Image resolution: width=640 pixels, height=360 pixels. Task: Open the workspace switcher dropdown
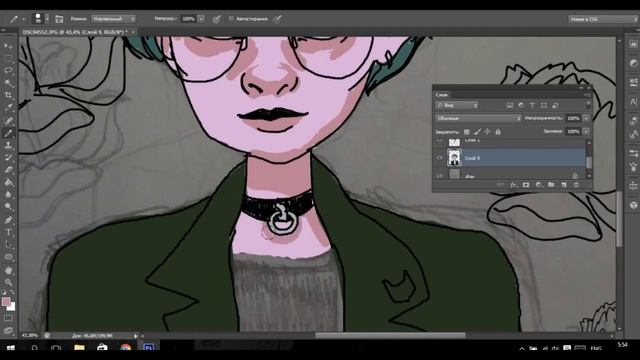pos(602,19)
